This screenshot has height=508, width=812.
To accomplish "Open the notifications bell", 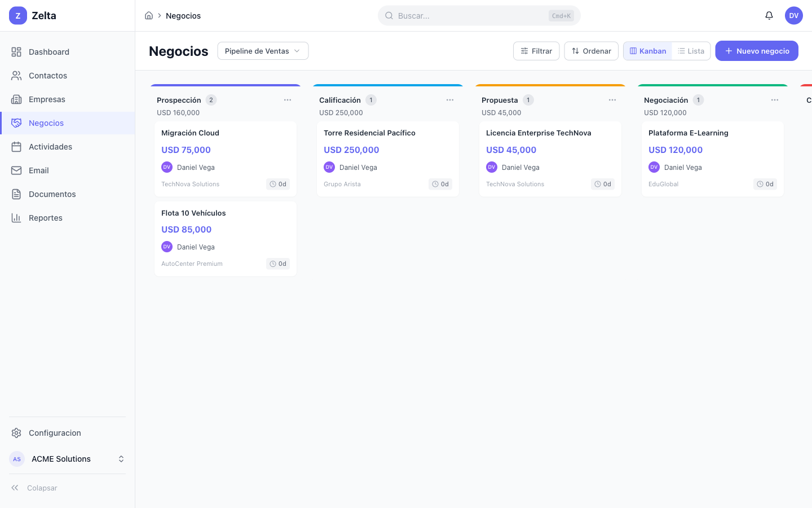I will (x=769, y=15).
